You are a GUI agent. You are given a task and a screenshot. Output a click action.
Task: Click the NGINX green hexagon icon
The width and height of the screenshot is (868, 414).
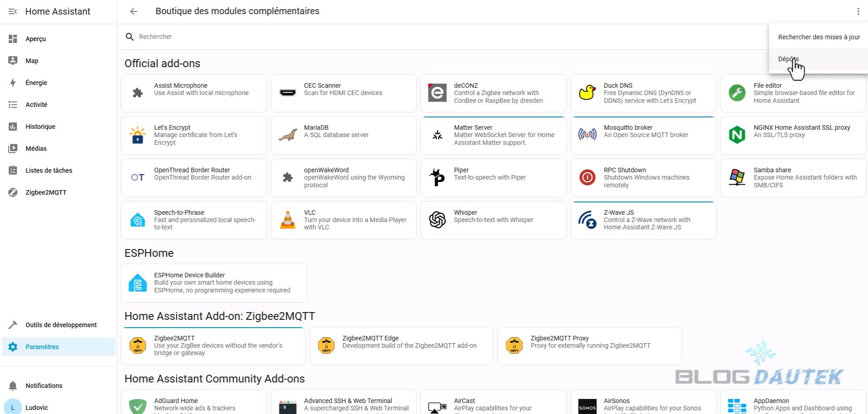tap(737, 135)
